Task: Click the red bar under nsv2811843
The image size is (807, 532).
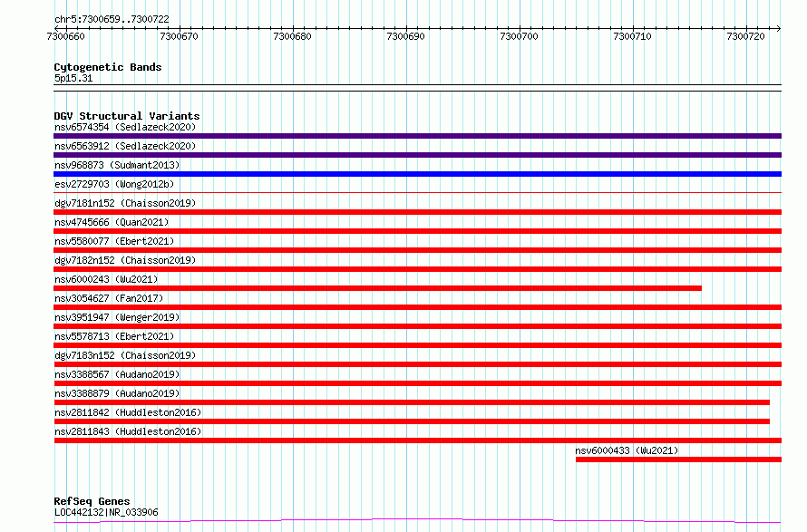Action: [x=417, y=440]
